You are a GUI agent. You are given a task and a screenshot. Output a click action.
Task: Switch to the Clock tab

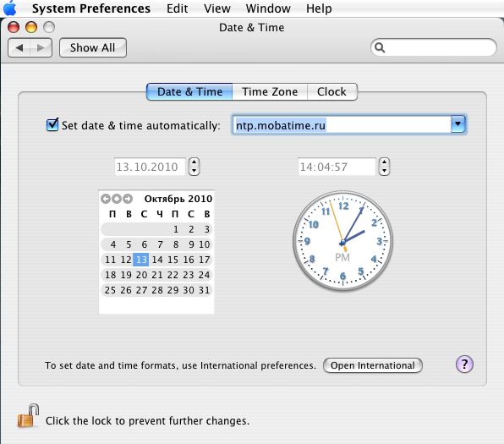(x=332, y=92)
